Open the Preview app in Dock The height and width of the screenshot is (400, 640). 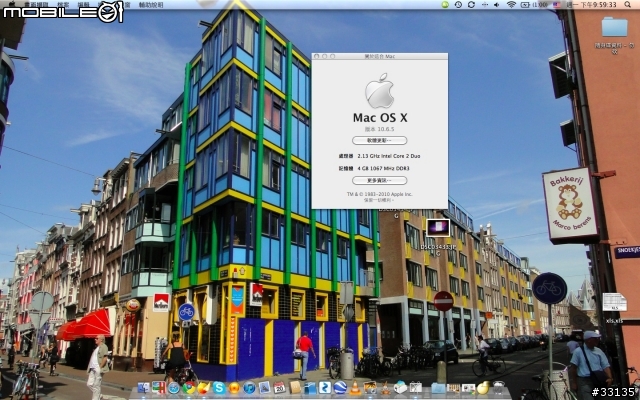coord(265,387)
